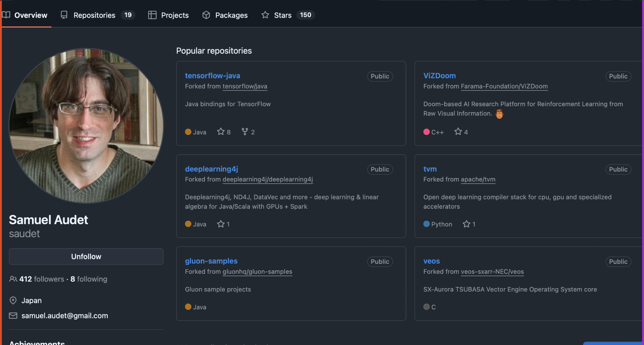Click the location pin icon beside Japan

click(x=13, y=300)
